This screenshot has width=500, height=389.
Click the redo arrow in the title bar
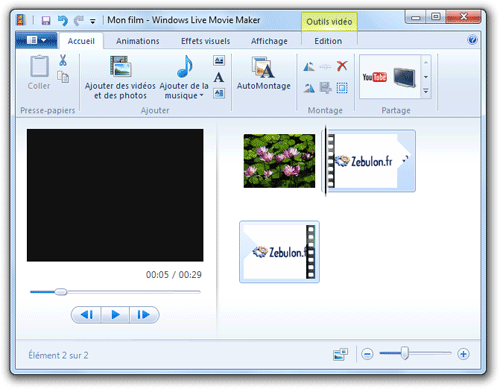pyautogui.click(x=79, y=21)
